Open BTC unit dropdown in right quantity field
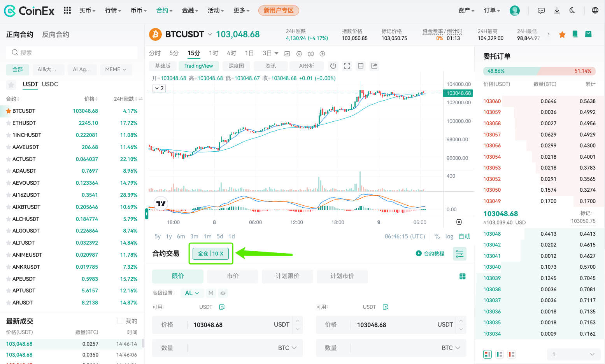Screen dimensions: 605x364 [x=451, y=348]
